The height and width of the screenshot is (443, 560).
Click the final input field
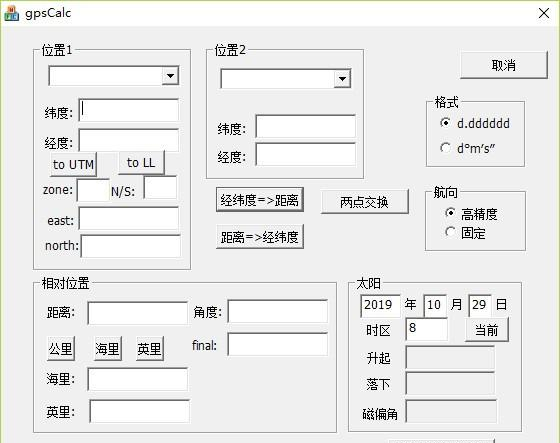278,344
